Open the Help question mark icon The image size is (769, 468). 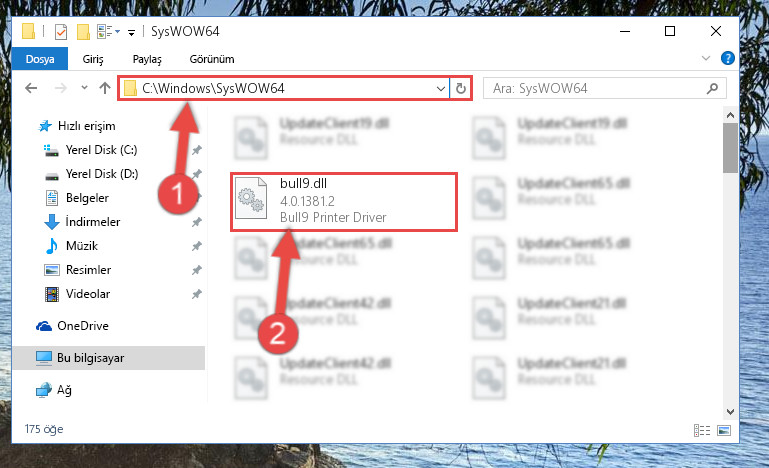click(x=727, y=58)
